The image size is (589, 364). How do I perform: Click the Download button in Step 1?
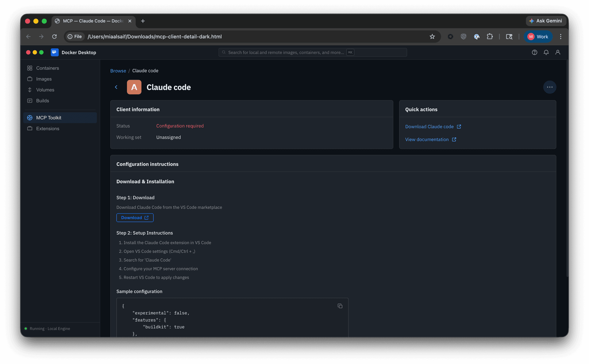point(135,218)
